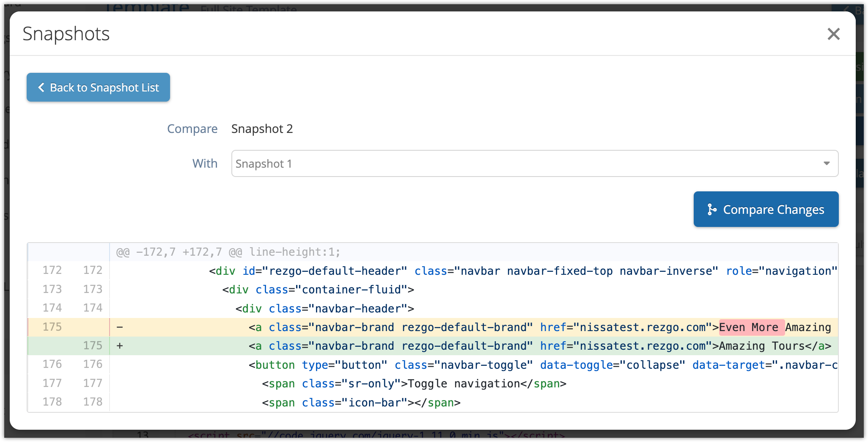This screenshot has height=442, width=868.
Task: Click the container-fluid div code line
Action: pyautogui.click(x=318, y=290)
